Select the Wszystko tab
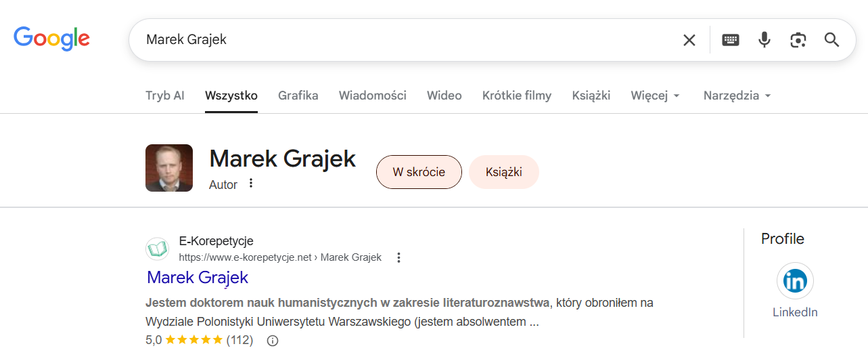This screenshot has width=868, height=361. tap(231, 95)
